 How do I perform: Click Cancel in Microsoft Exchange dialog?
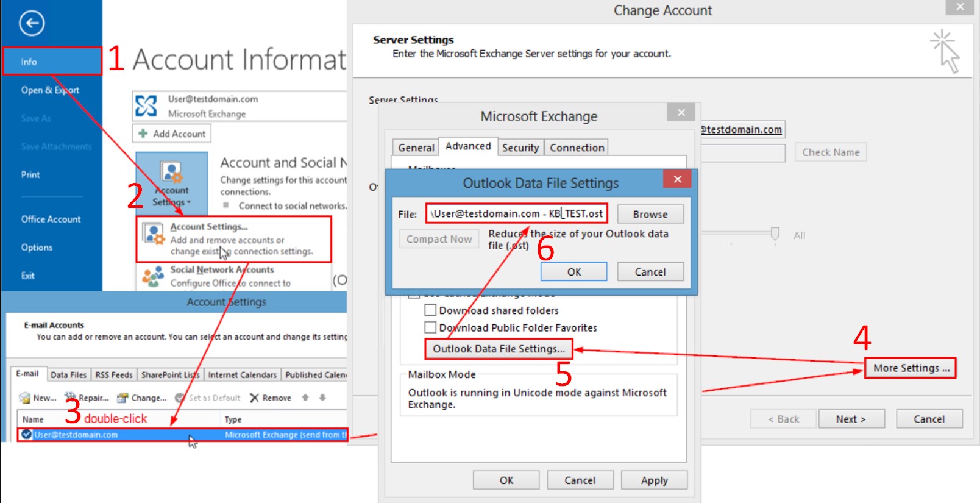coord(580,480)
